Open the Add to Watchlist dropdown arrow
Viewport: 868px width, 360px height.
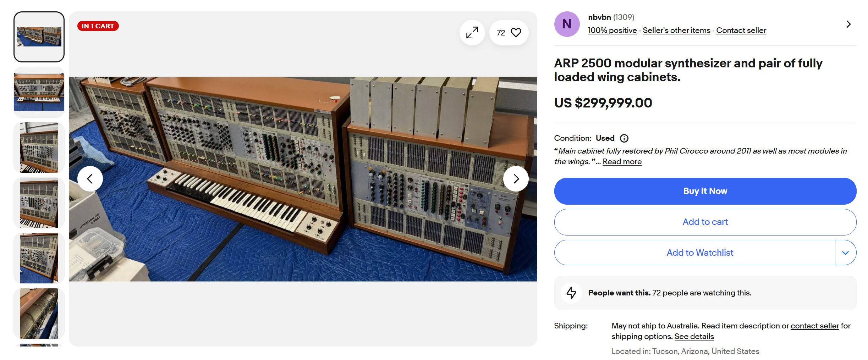click(846, 253)
